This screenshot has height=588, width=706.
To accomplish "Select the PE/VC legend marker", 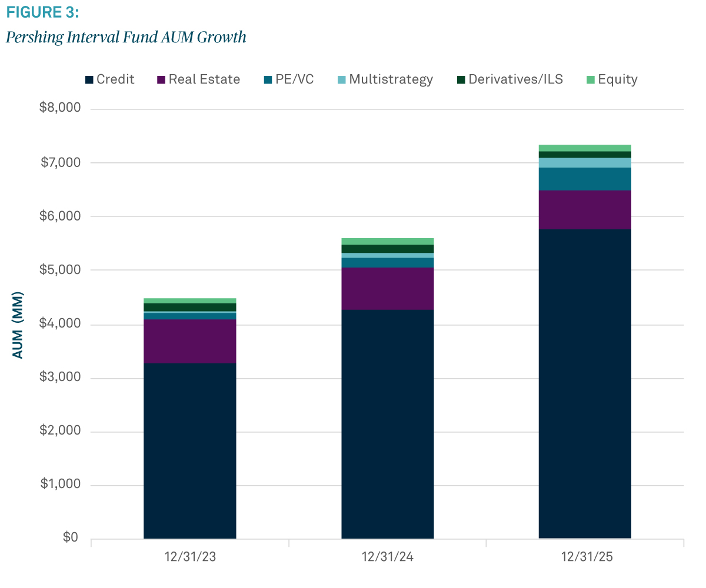I will (267, 79).
